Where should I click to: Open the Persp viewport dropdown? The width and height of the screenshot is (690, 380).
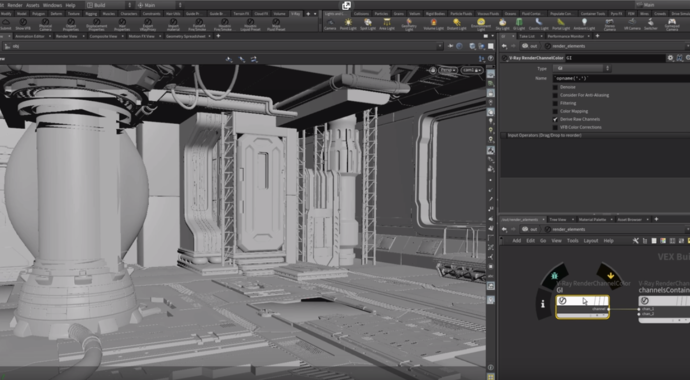[x=448, y=70]
